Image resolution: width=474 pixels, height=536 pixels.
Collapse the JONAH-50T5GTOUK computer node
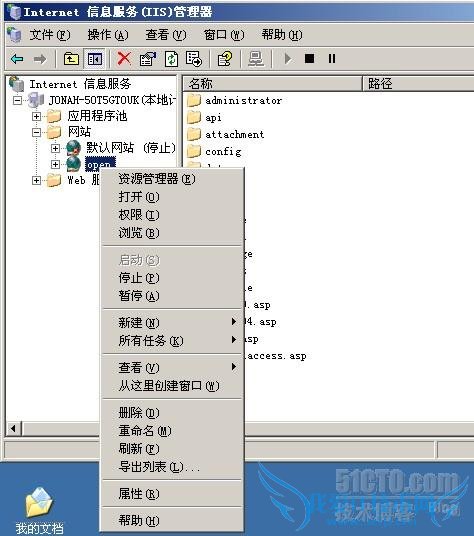[x=17, y=100]
